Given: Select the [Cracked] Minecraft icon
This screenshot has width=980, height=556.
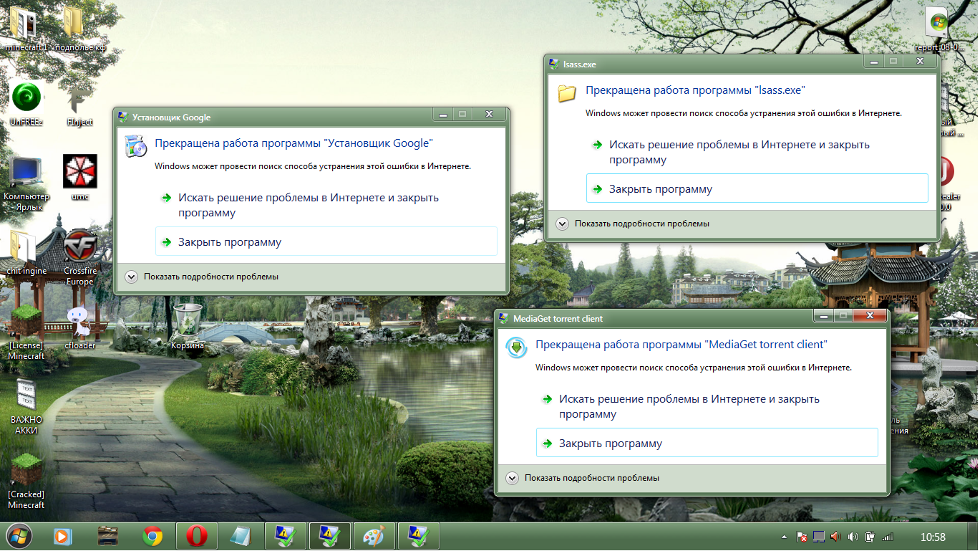Looking at the screenshot, I should 26,481.
